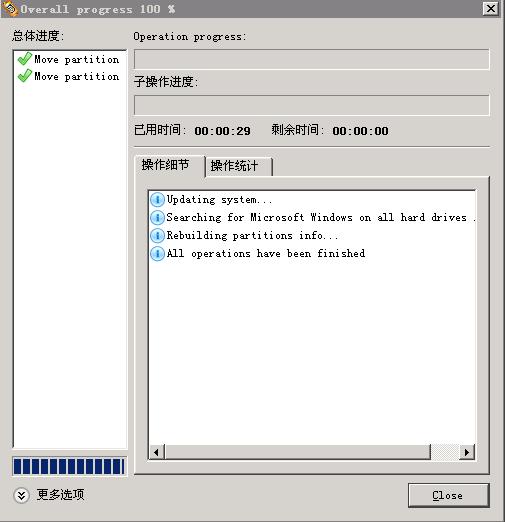This screenshot has width=505, height=522.
Task: Click the Close button
Action: pyautogui.click(x=448, y=495)
